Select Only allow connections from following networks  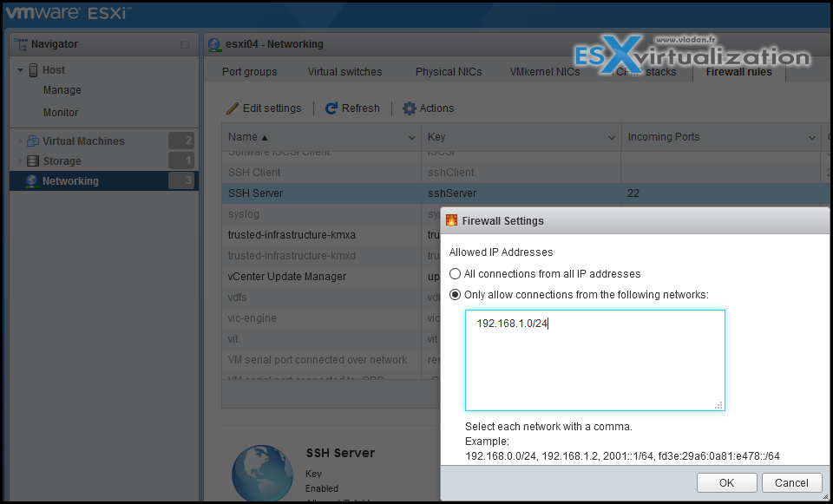(x=455, y=295)
